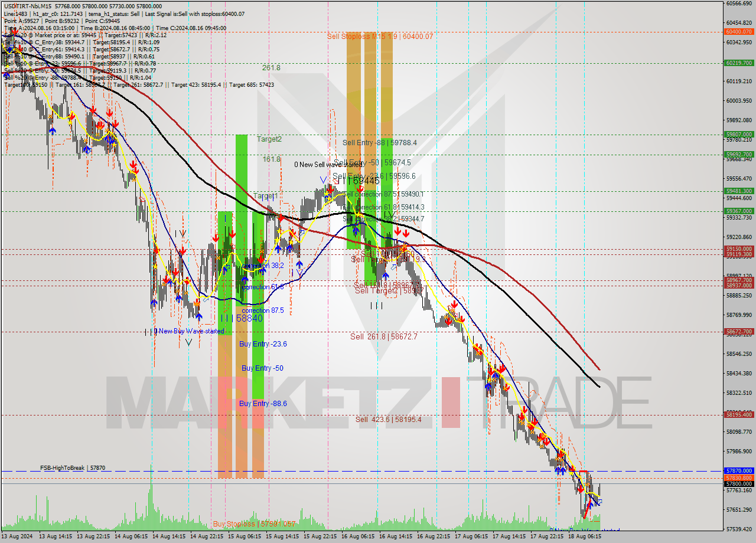The width and height of the screenshot is (756, 543).
Task: Click the green 59481.300 price tag
Action: [738, 191]
